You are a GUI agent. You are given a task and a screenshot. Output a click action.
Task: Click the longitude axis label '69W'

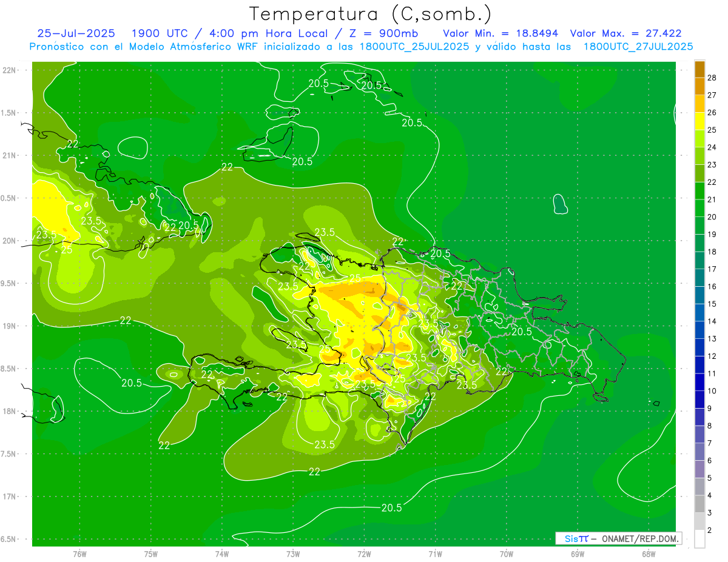click(578, 554)
